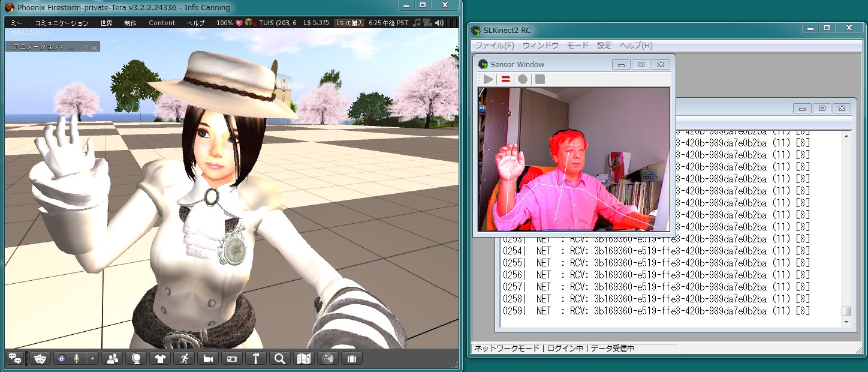
Task: Toggle the speaker volume icon in status bar
Action: coord(439,23)
